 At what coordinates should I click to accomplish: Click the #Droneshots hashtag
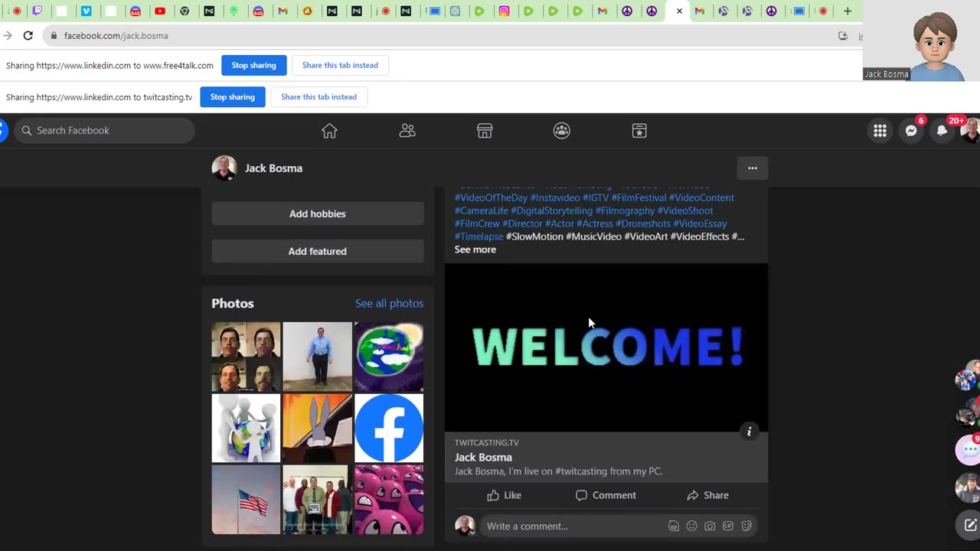[x=643, y=223]
